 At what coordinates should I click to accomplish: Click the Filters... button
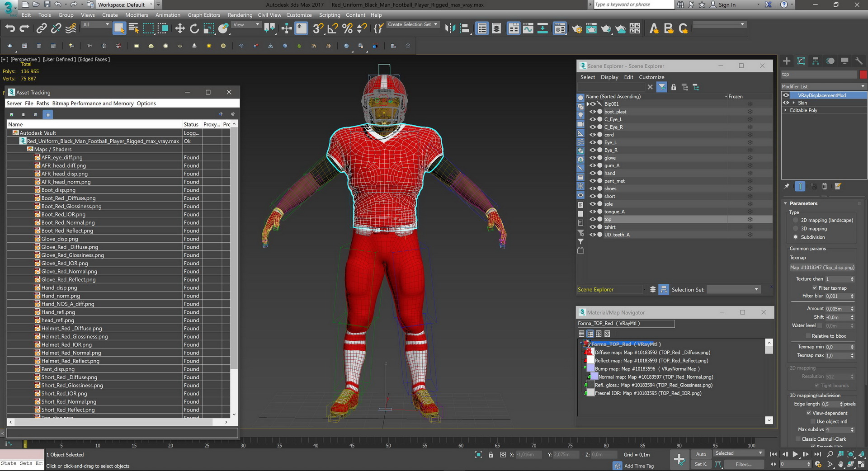tap(744, 464)
